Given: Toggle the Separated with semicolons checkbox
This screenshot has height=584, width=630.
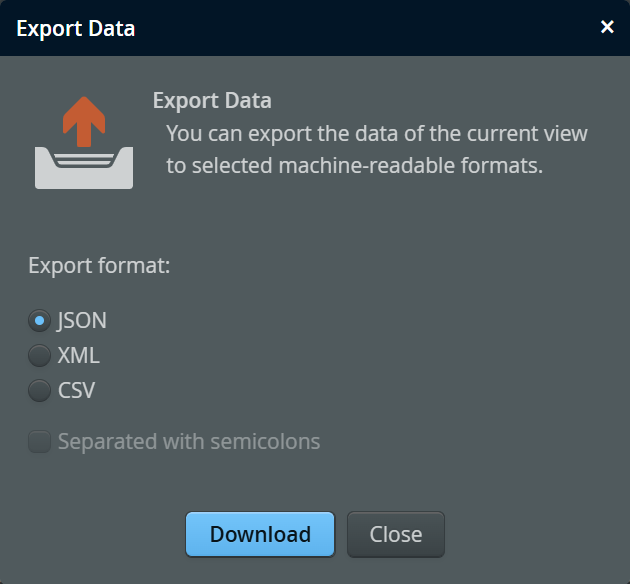Looking at the screenshot, I should coord(40,441).
